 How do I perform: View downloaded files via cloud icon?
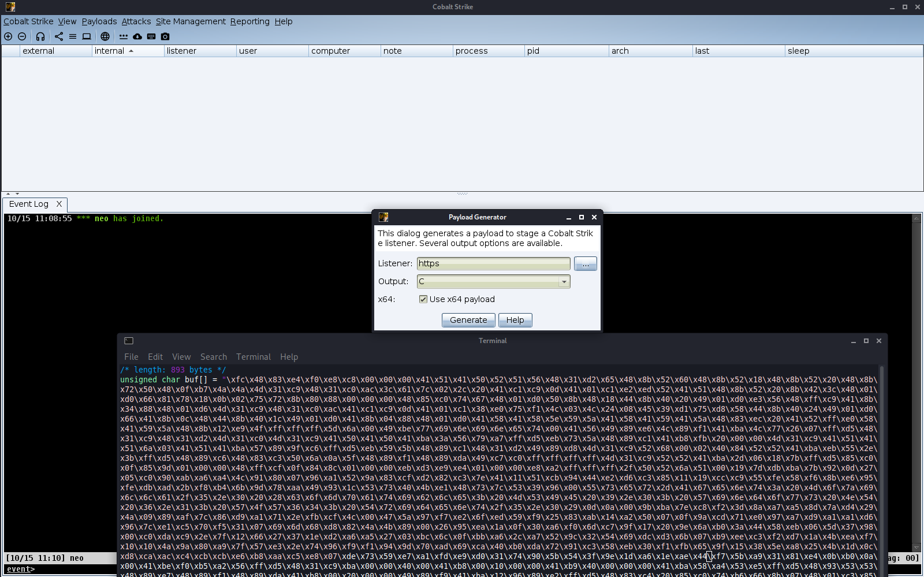[x=137, y=36]
